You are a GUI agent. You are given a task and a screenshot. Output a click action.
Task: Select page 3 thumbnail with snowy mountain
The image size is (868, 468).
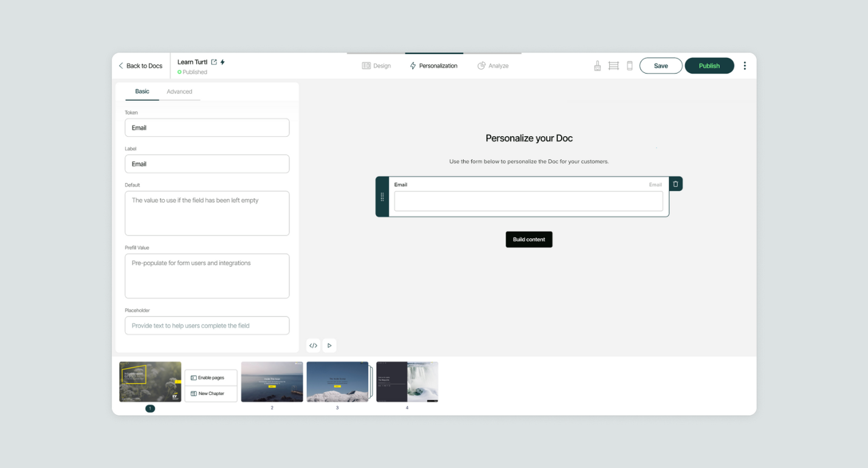click(337, 382)
